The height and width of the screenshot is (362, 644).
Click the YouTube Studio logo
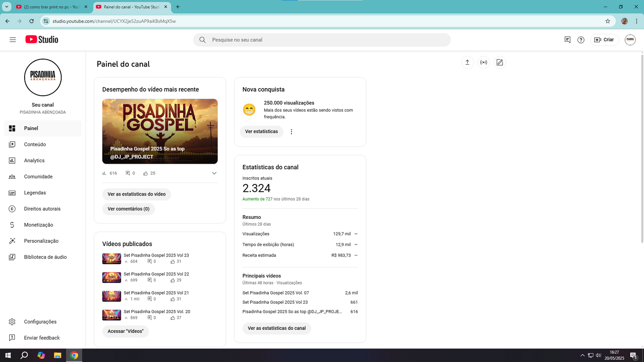42,39
